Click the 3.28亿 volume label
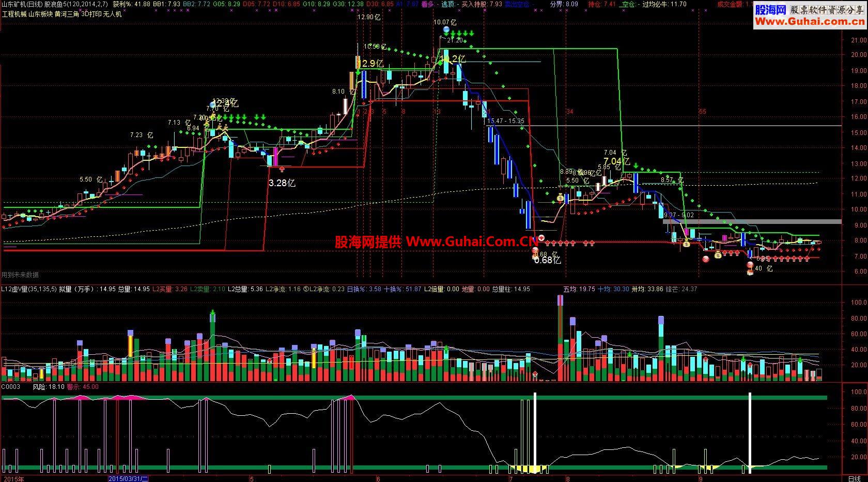The image size is (868, 482). coord(282,183)
